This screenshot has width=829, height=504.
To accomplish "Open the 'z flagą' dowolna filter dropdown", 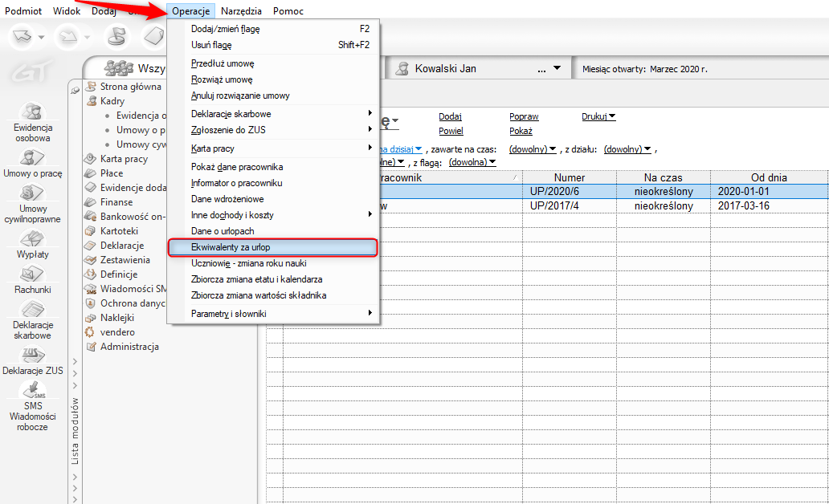I will click(472, 162).
